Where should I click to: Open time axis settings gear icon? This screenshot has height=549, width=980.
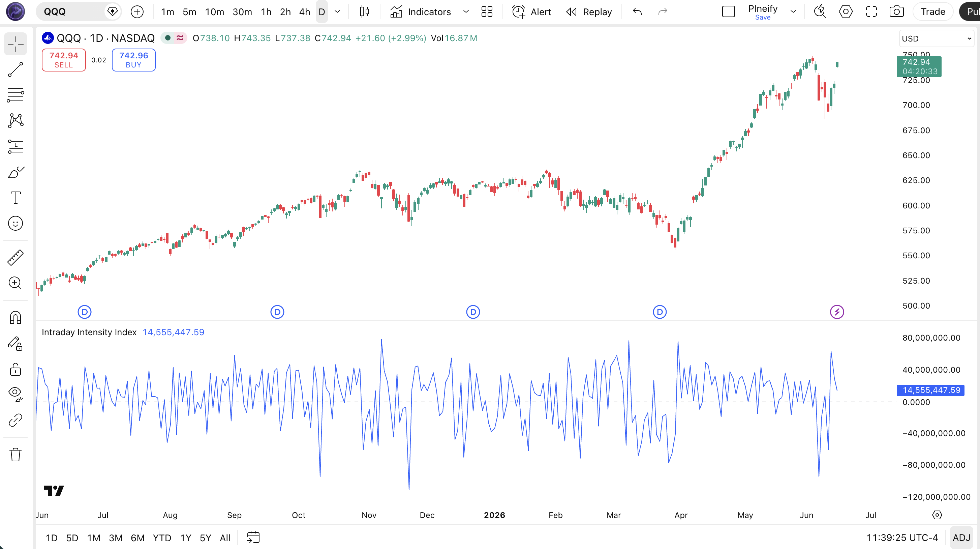[937, 515]
